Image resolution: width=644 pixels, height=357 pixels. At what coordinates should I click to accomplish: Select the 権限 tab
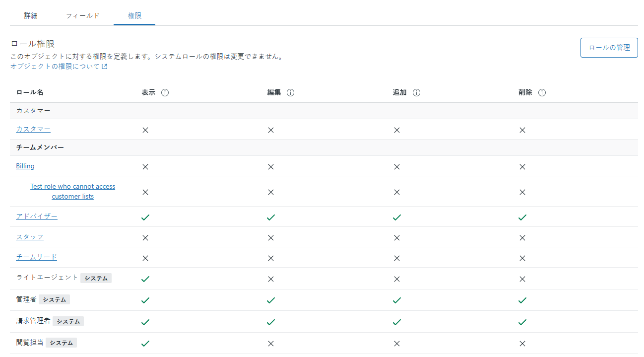tap(134, 16)
